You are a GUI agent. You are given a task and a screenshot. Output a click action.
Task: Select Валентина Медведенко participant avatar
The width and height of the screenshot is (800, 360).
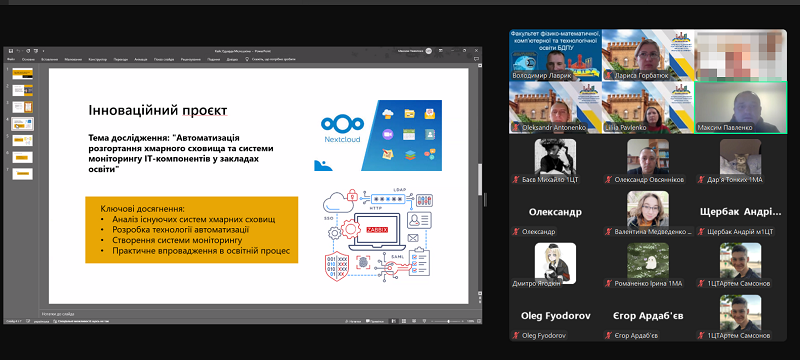(x=648, y=209)
